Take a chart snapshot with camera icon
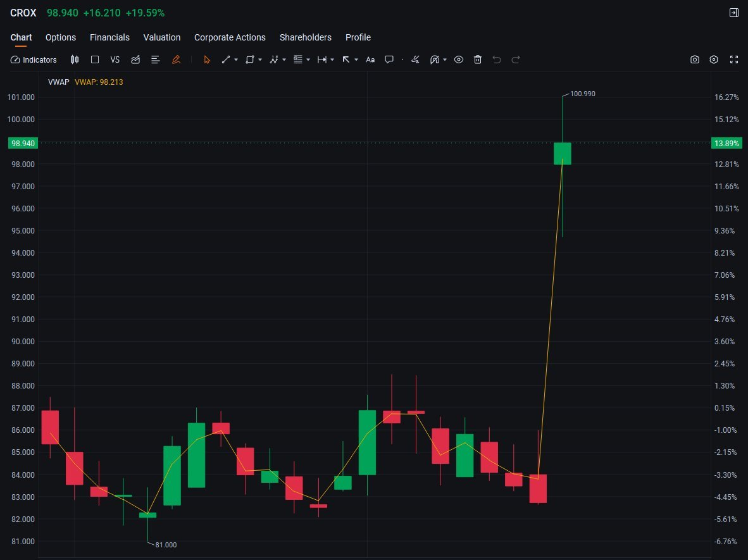The height and width of the screenshot is (560, 748). tap(695, 59)
